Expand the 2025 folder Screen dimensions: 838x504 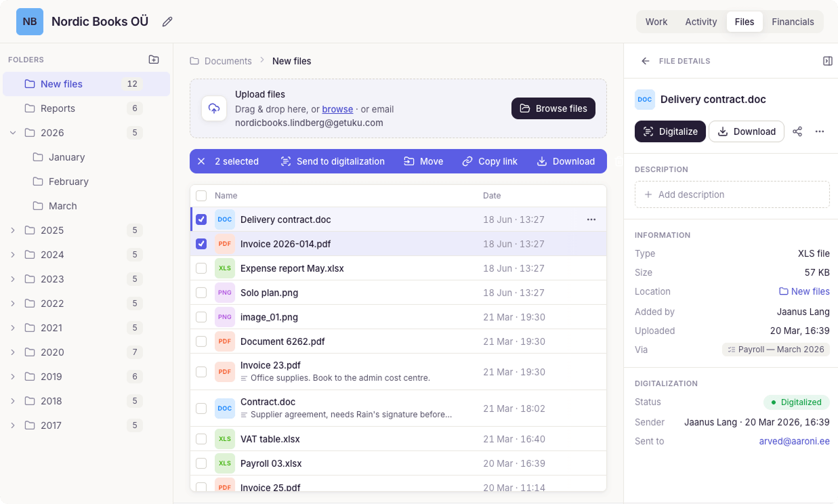click(x=13, y=230)
